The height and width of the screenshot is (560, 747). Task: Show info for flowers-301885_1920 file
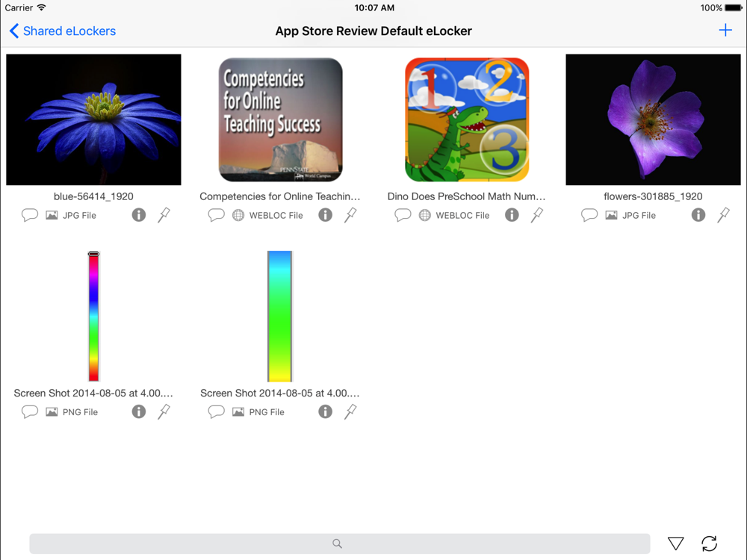pyautogui.click(x=698, y=215)
